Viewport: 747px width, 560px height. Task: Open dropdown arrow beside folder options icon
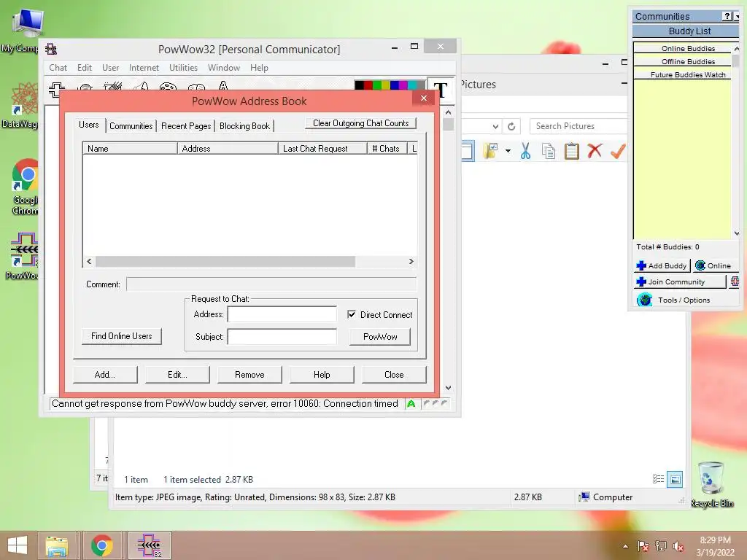click(x=508, y=151)
